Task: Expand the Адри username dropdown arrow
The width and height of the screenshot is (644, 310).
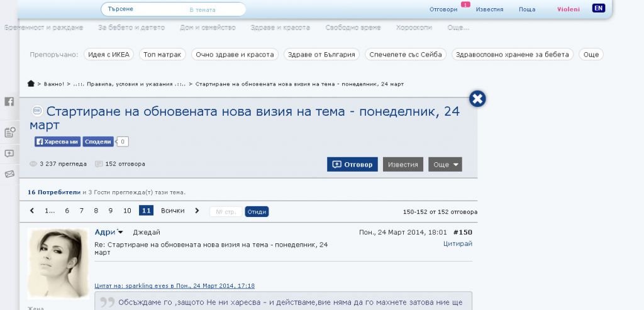Action: click(120, 233)
